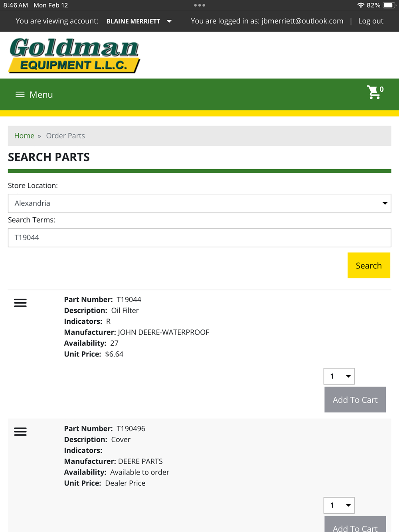Open quantity dropdown for Cover part
This screenshot has width=399, height=532.
pos(339,505)
